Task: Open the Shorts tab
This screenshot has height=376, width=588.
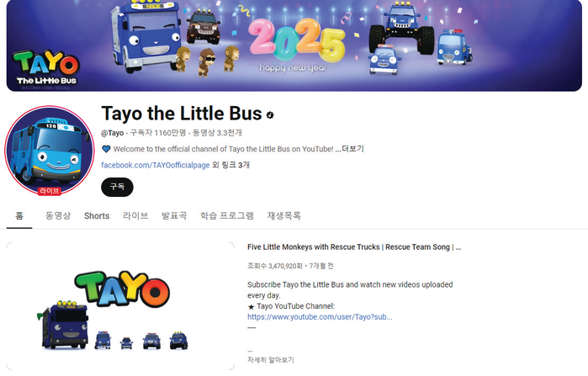Action: (x=97, y=216)
